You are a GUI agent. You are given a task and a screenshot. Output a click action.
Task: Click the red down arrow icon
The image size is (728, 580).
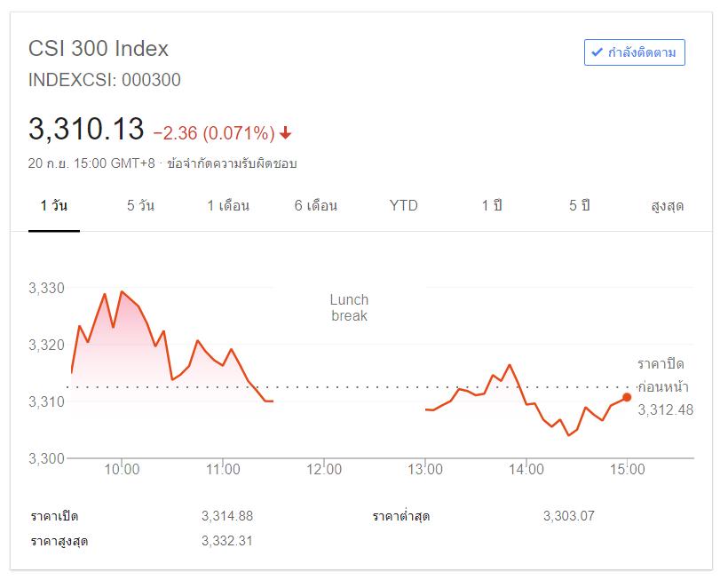[x=285, y=133]
